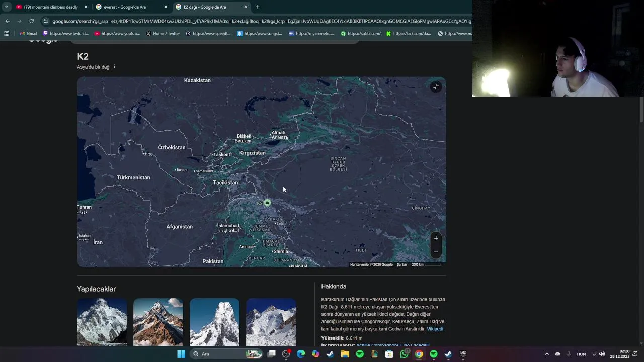Click the browser forward arrow
Image resolution: width=644 pixels, height=362 pixels.
[x=19, y=21]
